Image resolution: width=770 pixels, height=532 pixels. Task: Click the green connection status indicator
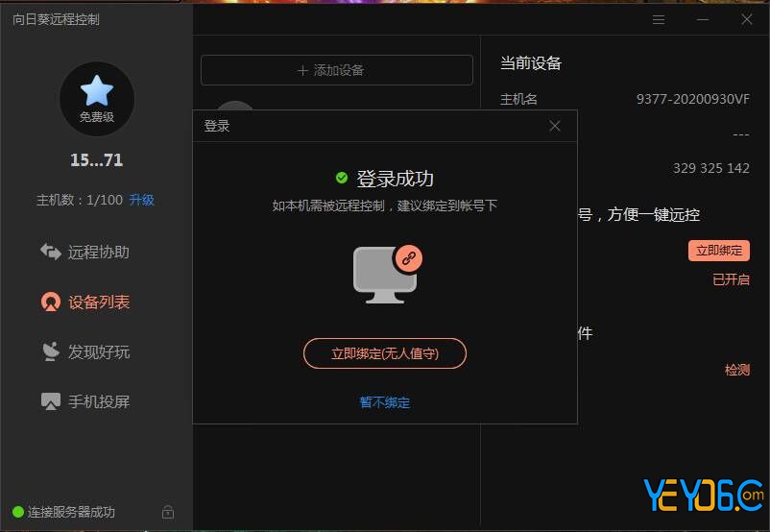(x=18, y=512)
